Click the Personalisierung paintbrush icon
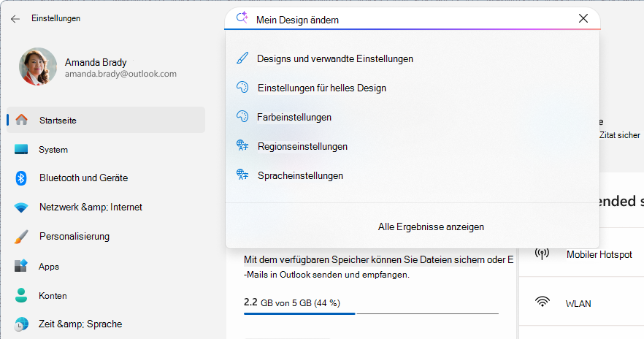The width and height of the screenshot is (644, 339). [x=21, y=237]
